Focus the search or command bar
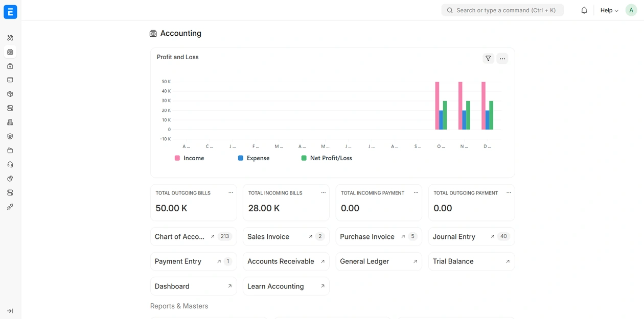Image resolution: width=644 pixels, height=319 pixels. [x=502, y=10]
